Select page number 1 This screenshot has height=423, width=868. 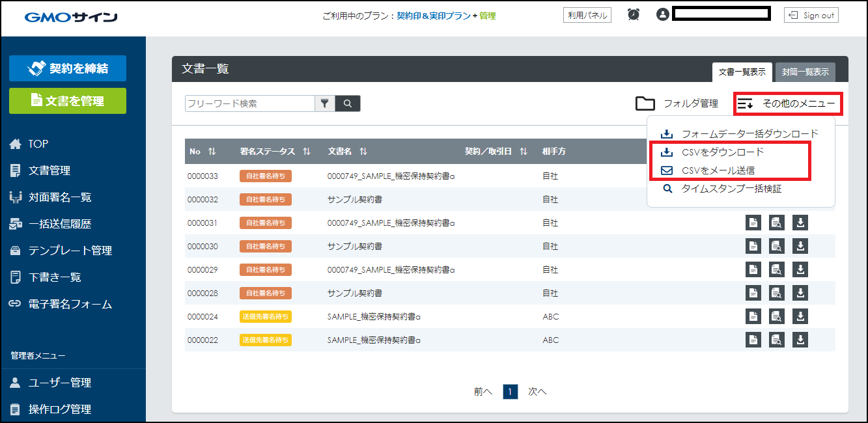pyautogui.click(x=511, y=392)
